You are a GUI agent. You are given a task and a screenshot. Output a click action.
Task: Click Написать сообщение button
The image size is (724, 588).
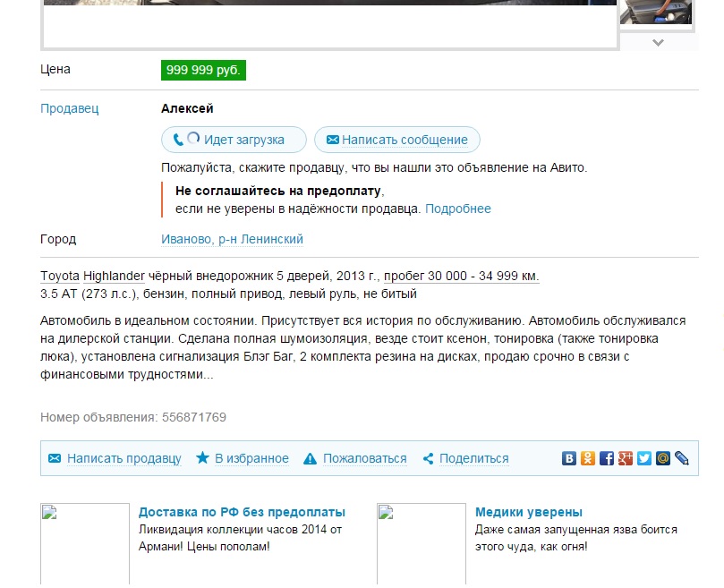tap(397, 140)
